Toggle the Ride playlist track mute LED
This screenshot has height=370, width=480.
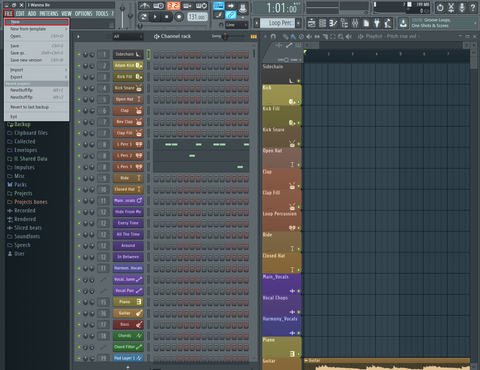(299, 249)
